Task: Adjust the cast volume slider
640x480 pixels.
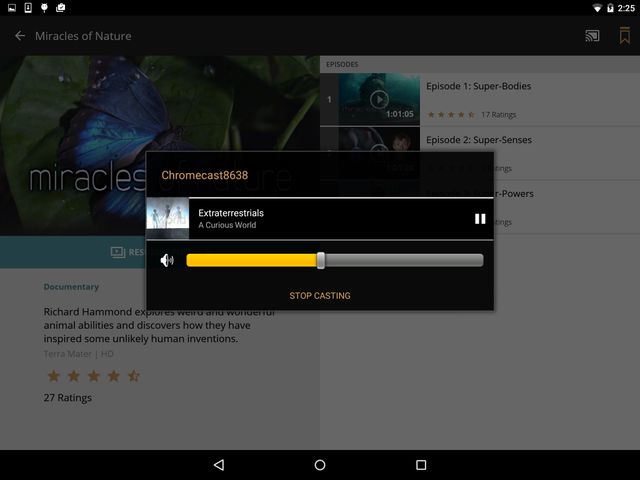Action: point(321,260)
